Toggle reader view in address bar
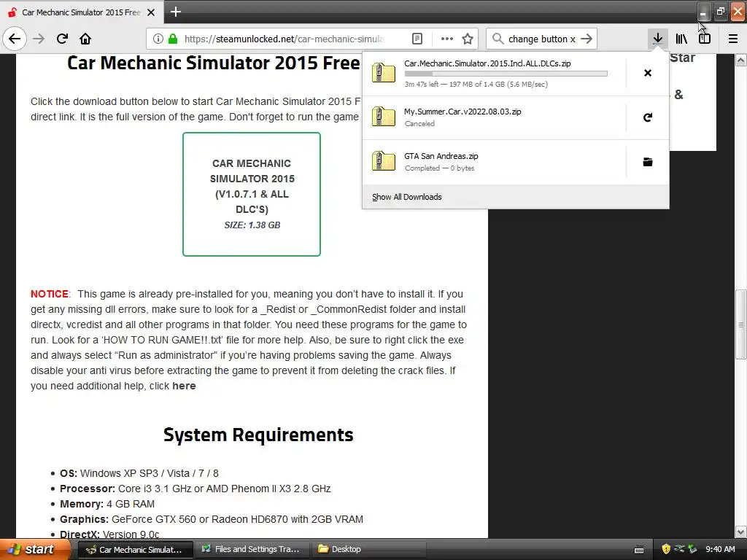Viewport: 747px width, 560px height. coord(417,39)
